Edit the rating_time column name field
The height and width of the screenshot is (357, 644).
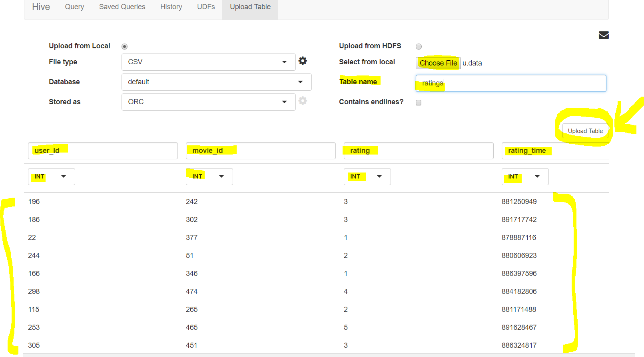[555, 151]
